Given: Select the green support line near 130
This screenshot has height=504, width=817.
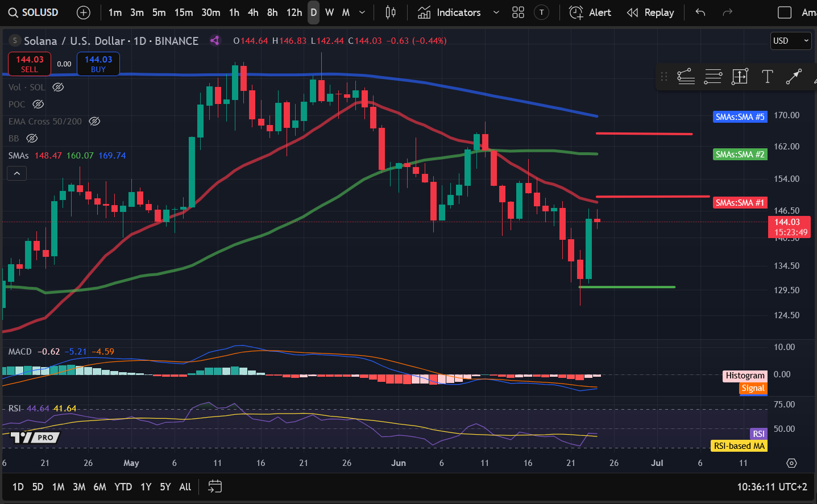Looking at the screenshot, I should (x=627, y=287).
